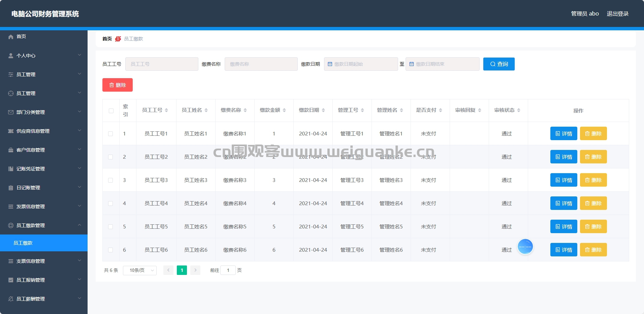Check the row for 员工工号6
This screenshot has height=314, width=644.
coord(110,250)
